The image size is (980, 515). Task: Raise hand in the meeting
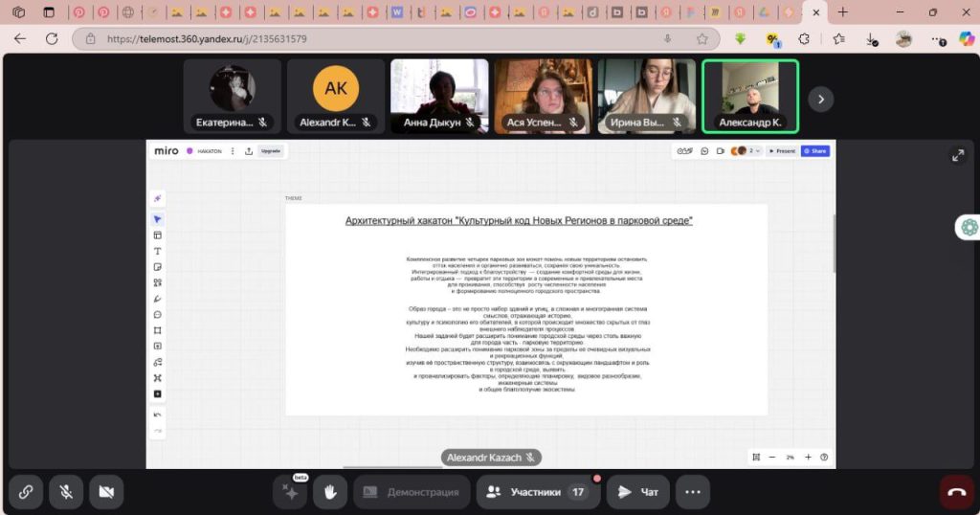(330, 492)
